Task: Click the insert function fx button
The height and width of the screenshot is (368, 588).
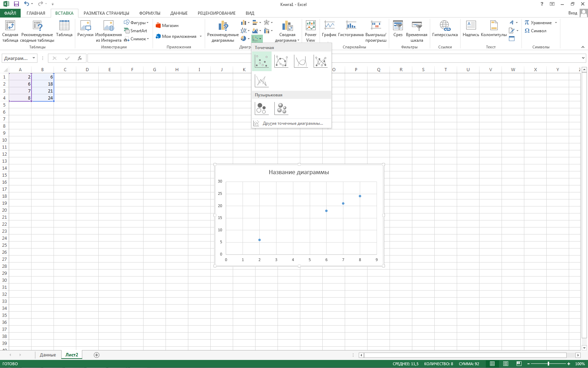Action: 80,58
